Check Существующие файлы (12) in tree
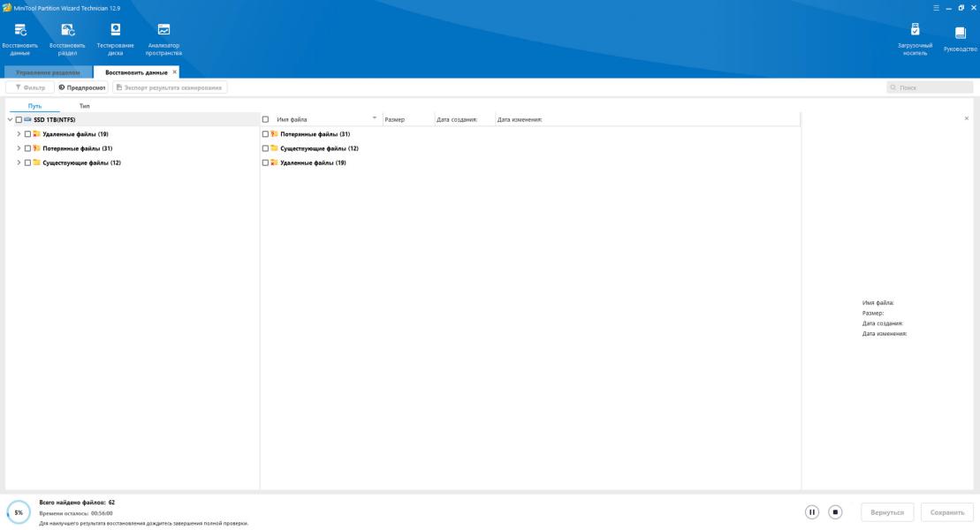This screenshot has height=530, width=980. pyautogui.click(x=27, y=163)
